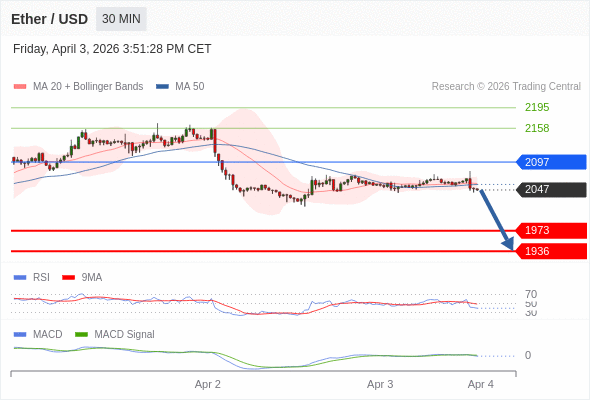The height and width of the screenshot is (400, 590).
Task: Click the 'Apr 3' time axis label
Action: pos(380,385)
